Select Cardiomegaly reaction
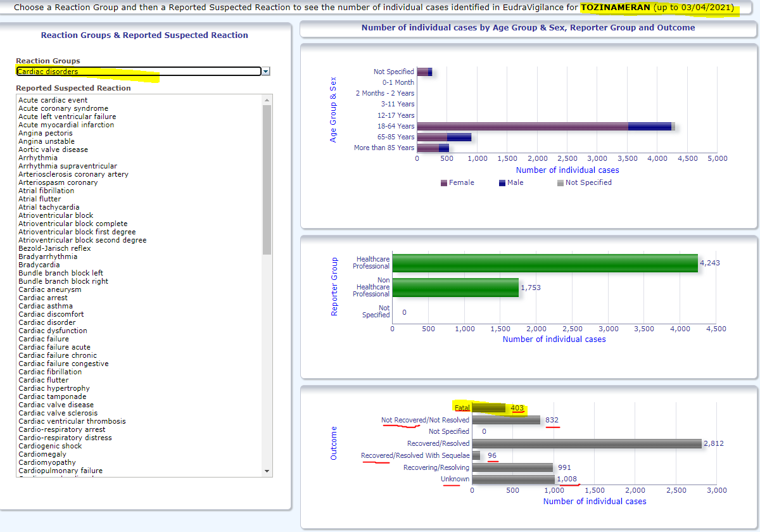Viewport: 760px width, 532px height. tap(42, 454)
